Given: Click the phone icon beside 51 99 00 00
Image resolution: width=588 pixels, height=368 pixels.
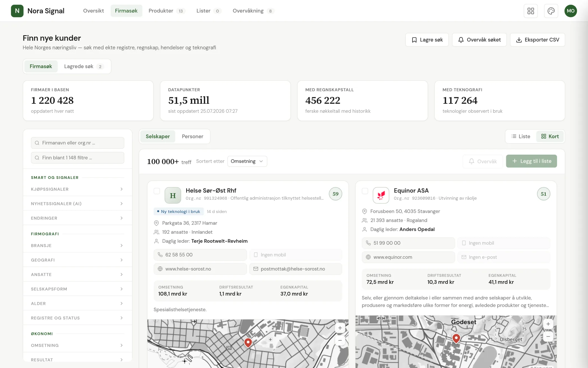Looking at the screenshot, I should (368, 243).
